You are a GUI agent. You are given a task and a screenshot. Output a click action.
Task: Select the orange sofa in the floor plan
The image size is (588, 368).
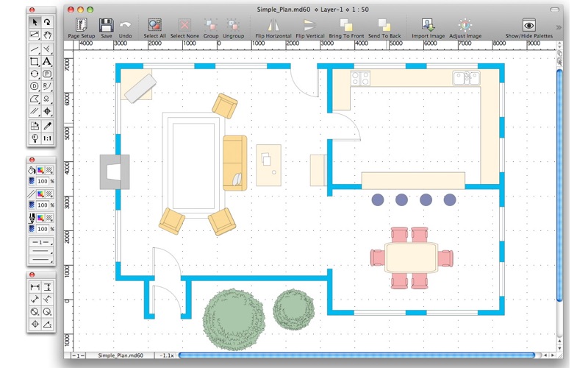pos(235,163)
